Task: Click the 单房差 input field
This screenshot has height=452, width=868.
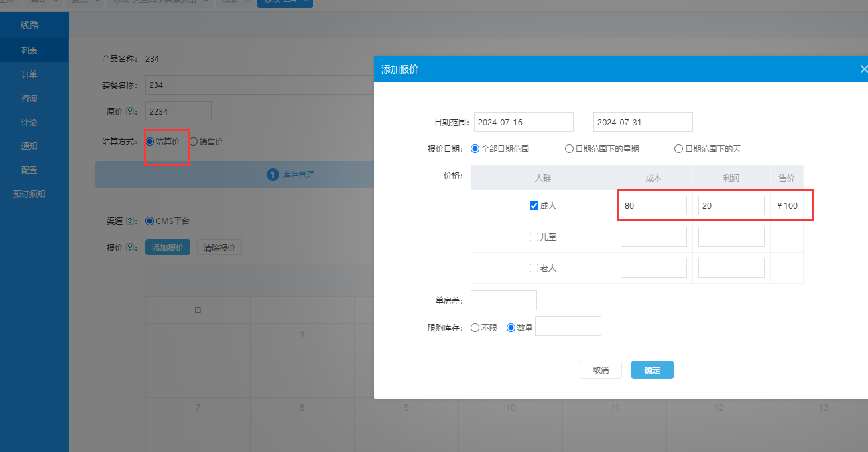Action: pyautogui.click(x=503, y=300)
